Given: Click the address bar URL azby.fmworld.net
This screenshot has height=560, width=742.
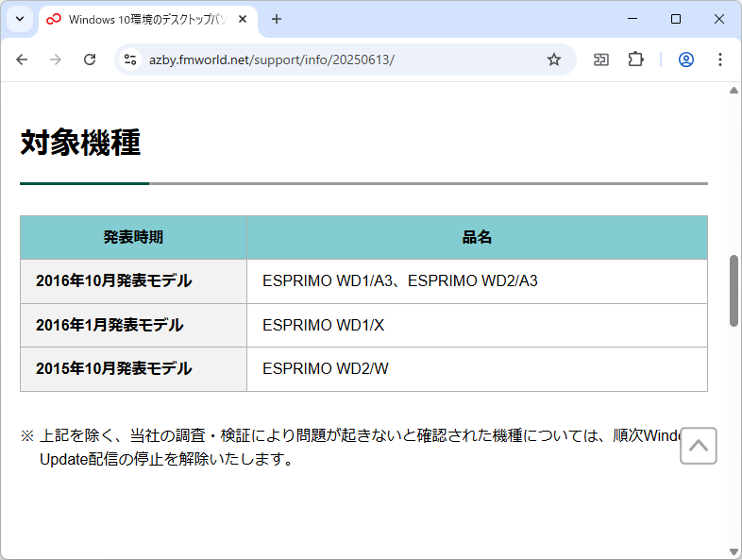Looking at the screenshot, I should (x=272, y=59).
